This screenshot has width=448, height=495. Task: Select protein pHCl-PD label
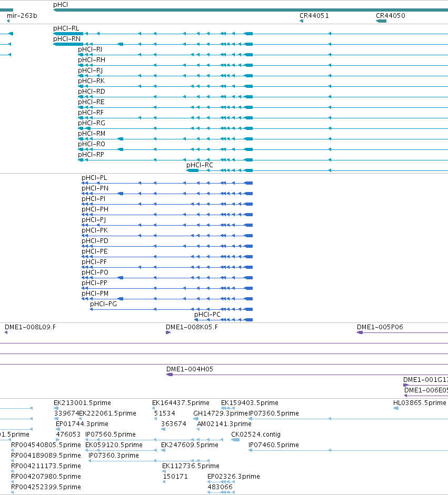(95, 241)
